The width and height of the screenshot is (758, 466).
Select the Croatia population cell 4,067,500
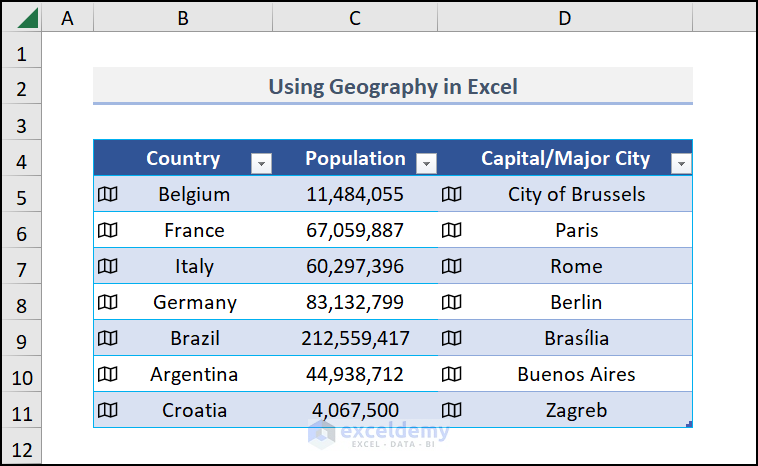(355, 410)
